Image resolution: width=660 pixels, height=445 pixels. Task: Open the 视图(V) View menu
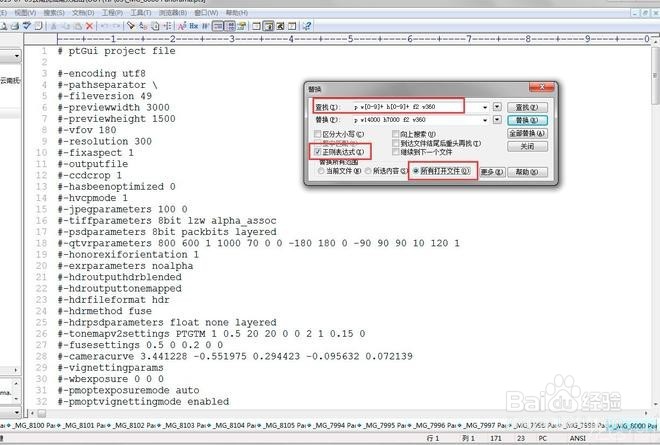[25, 13]
